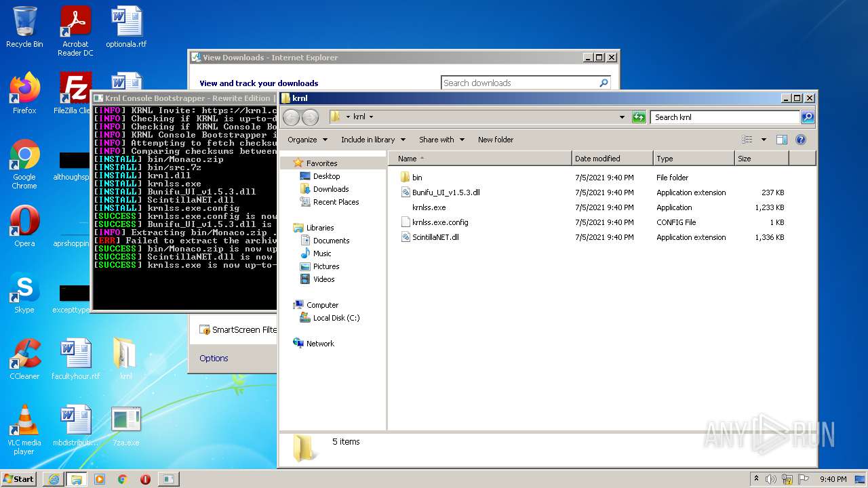Click the search magnifier in Search krnl box
The image size is (868, 488).
[807, 117]
